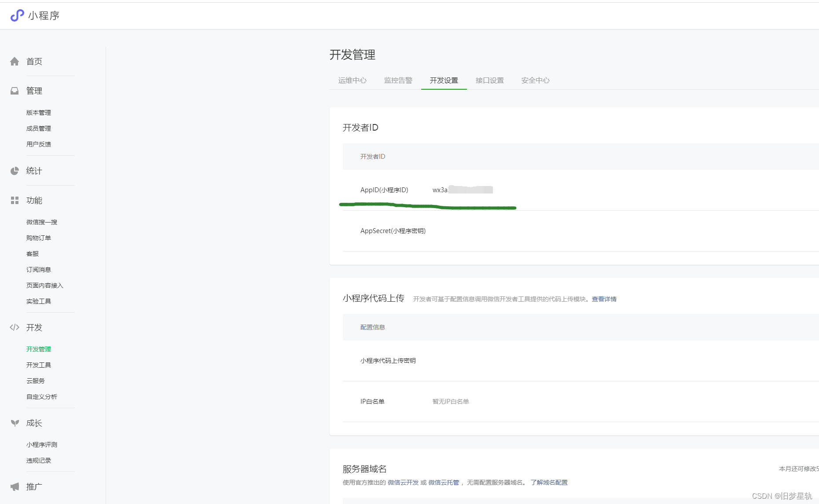819x504 pixels.
Task: Click the pie chart icon beside 统计
Action: pyautogui.click(x=15, y=171)
